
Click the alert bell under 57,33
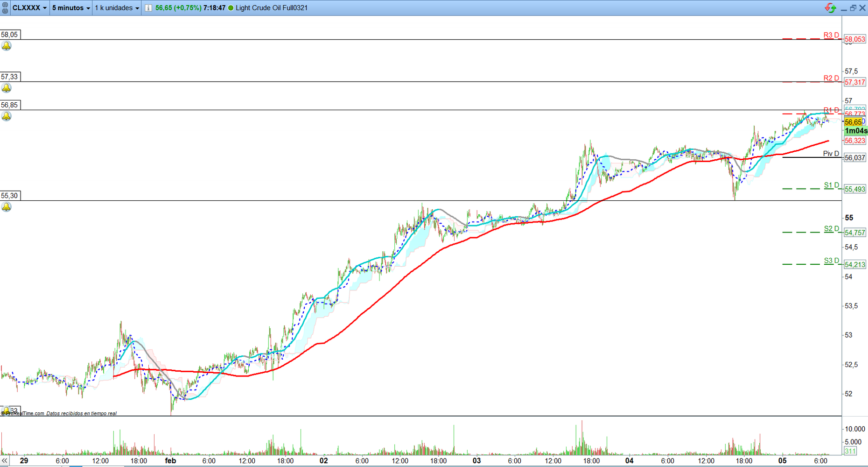pos(7,88)
